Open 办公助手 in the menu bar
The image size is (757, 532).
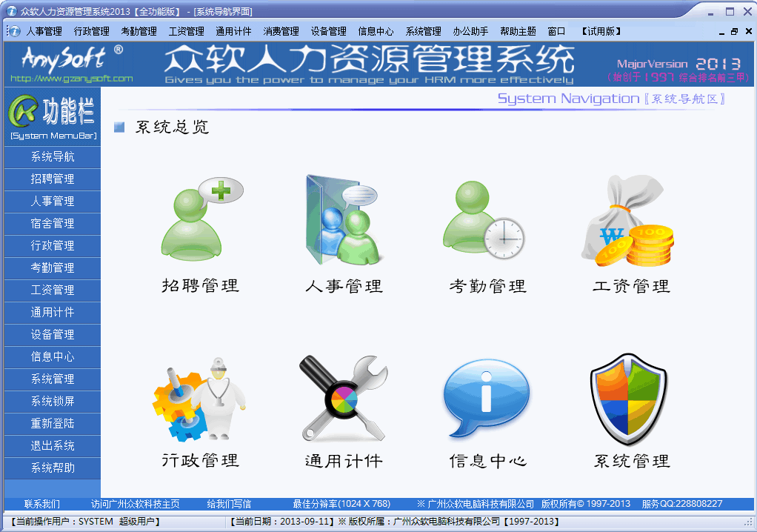click(x=470, y=31)
